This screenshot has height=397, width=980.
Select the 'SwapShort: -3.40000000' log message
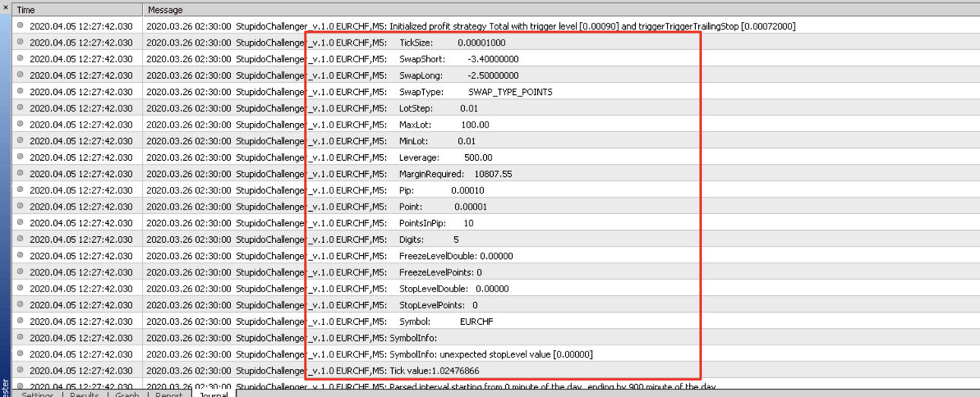(333, 58)
